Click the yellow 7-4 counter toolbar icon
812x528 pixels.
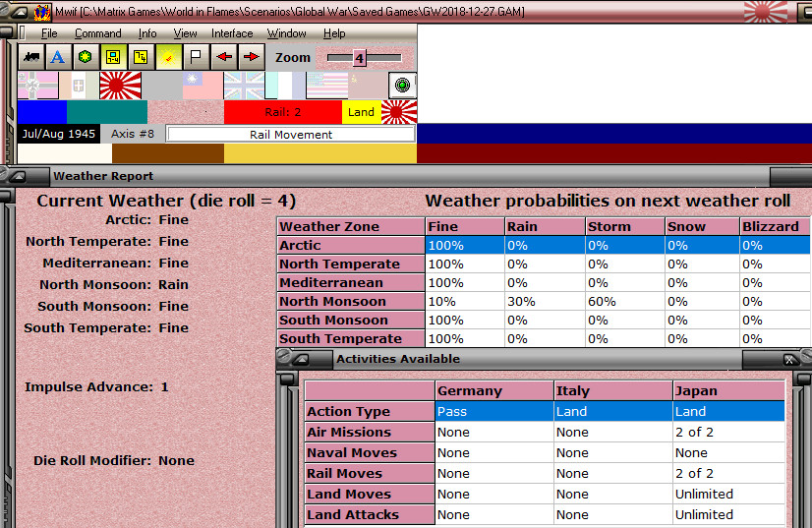pos(141,57)
